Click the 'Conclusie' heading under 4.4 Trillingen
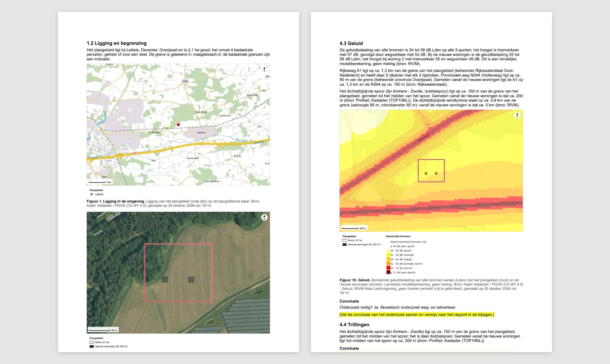The image size is (610, 364). click(349, 348)
